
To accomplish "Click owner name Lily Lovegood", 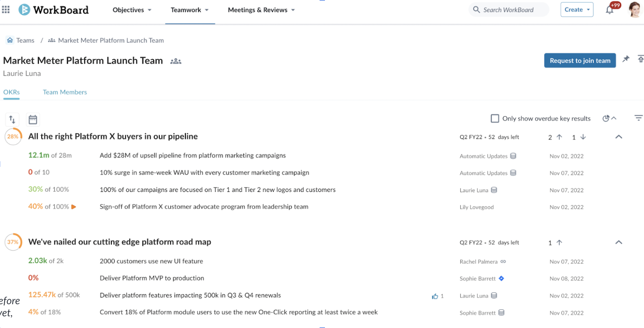I will point(477,207).
